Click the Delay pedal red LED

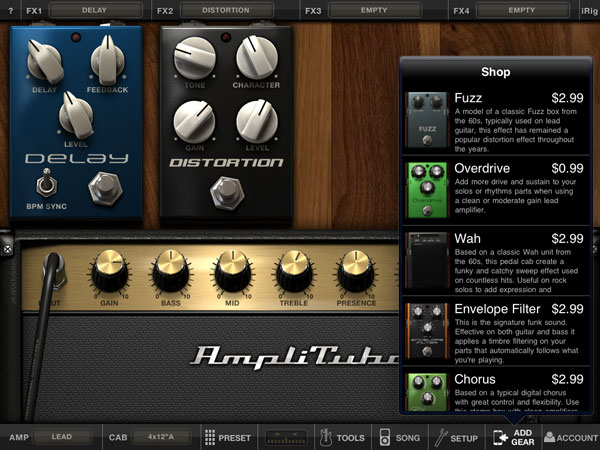click(x=76, y=37)
